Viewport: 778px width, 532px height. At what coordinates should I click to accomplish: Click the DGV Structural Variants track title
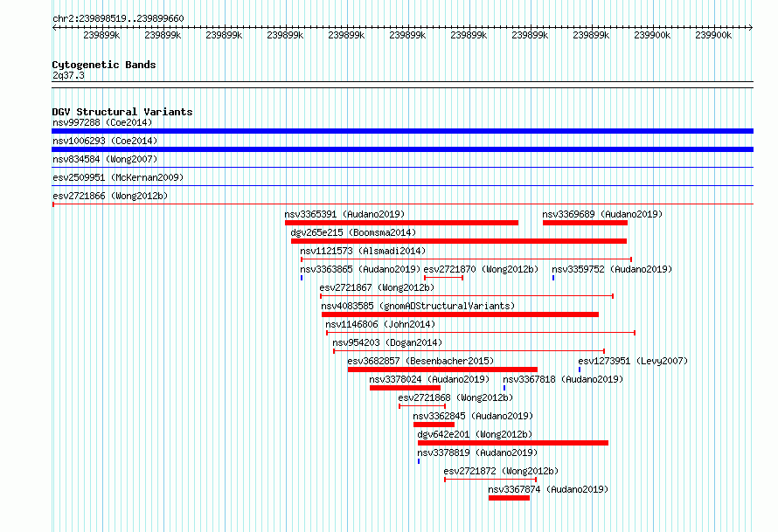[x=122, y=112]
